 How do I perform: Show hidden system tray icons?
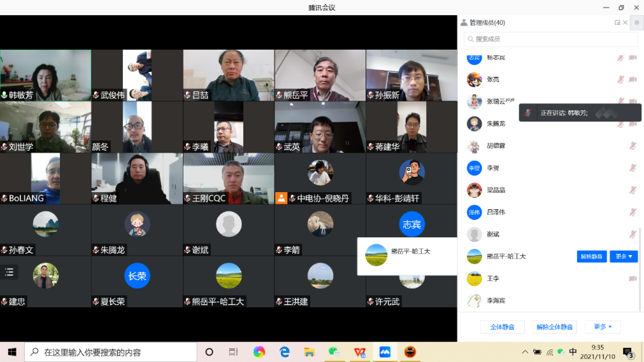(525, 352)
